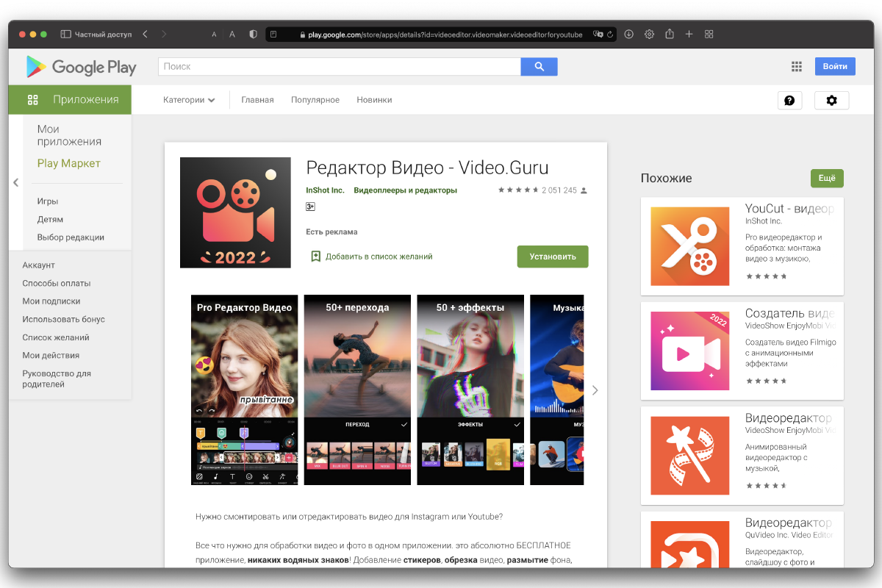Open Детям category
The height and width of the screenshot is (588, 882).
[x=50, y=219]
